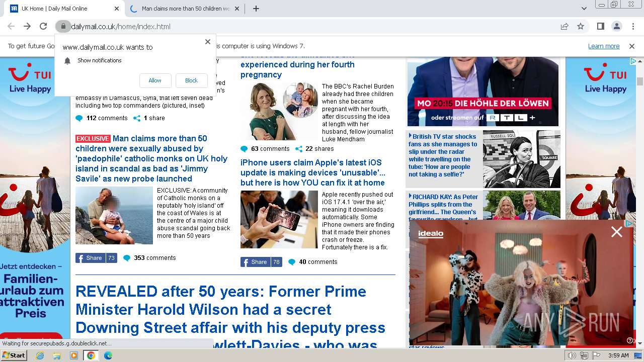This screenshot has height=362, width=644.
Task: Share the iPhone story on Facebook
Action: coord(261,262)
